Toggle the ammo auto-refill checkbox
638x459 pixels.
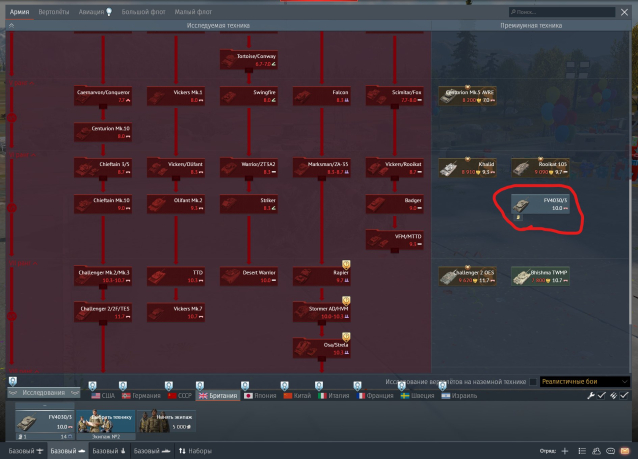point(624,395)
